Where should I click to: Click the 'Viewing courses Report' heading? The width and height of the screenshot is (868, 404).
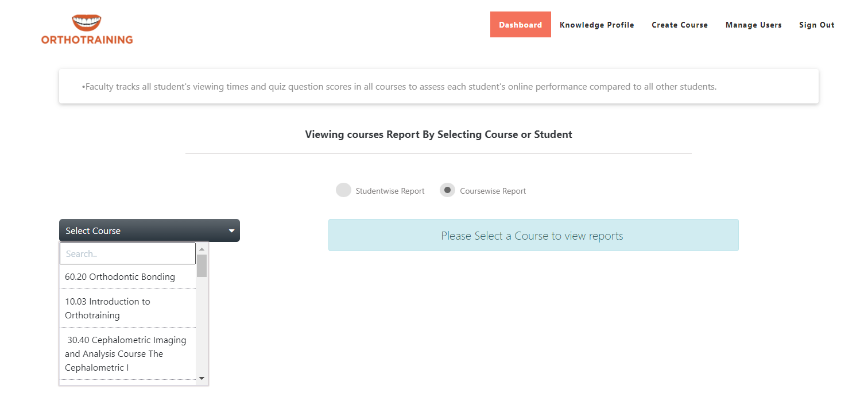pyautogui.click(x=439, y=134)
